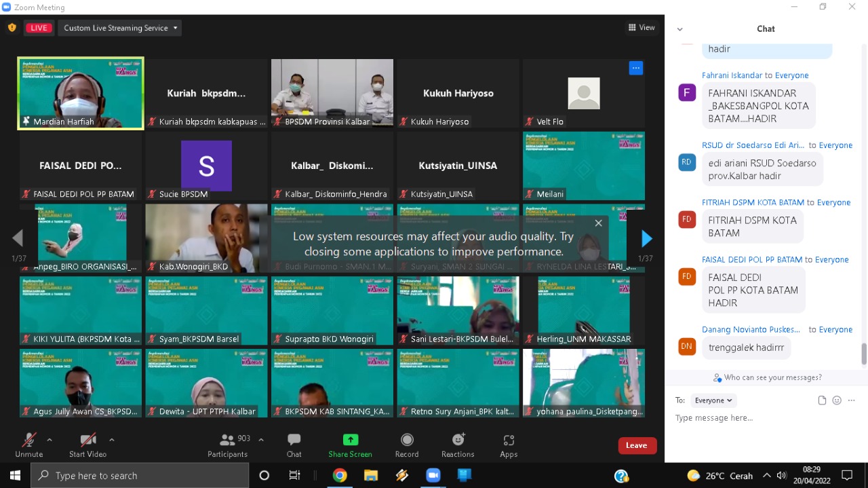Select the Herling_UNM MAKASSAR video tile
The width and height of the screenshot is (868, 488).
coord(584,310)
